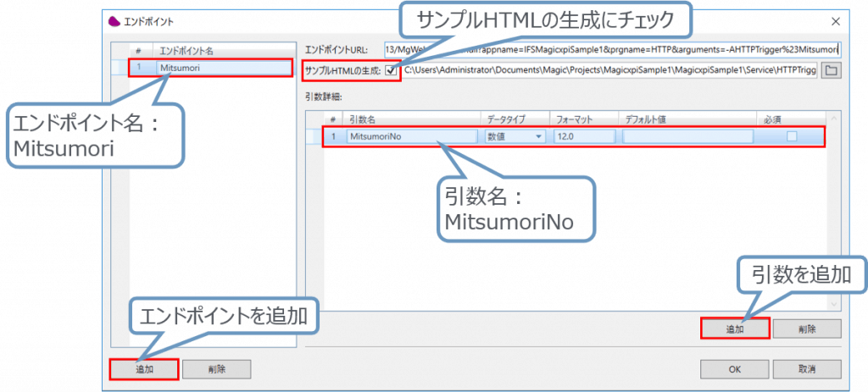Screen dimensions: 868x392
Task: Click the empty デフォルト値 field
Action: click(687, 136)
